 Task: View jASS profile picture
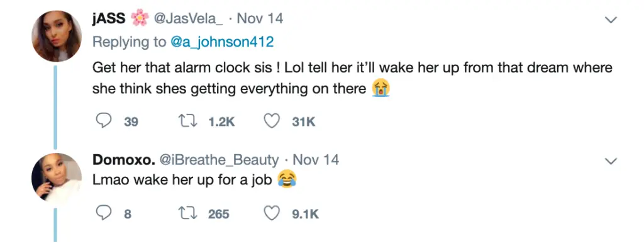[x=57, y=36]
